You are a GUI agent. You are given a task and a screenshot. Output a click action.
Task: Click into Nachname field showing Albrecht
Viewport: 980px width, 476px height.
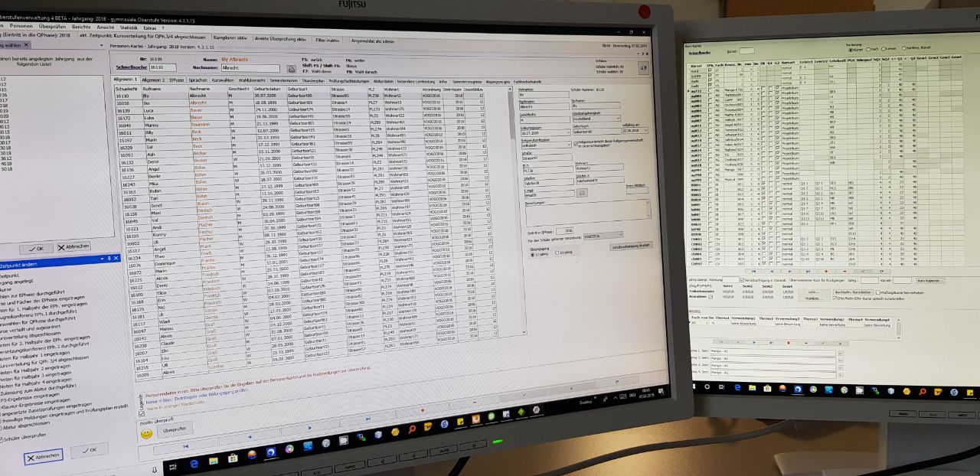pos(250,68)
